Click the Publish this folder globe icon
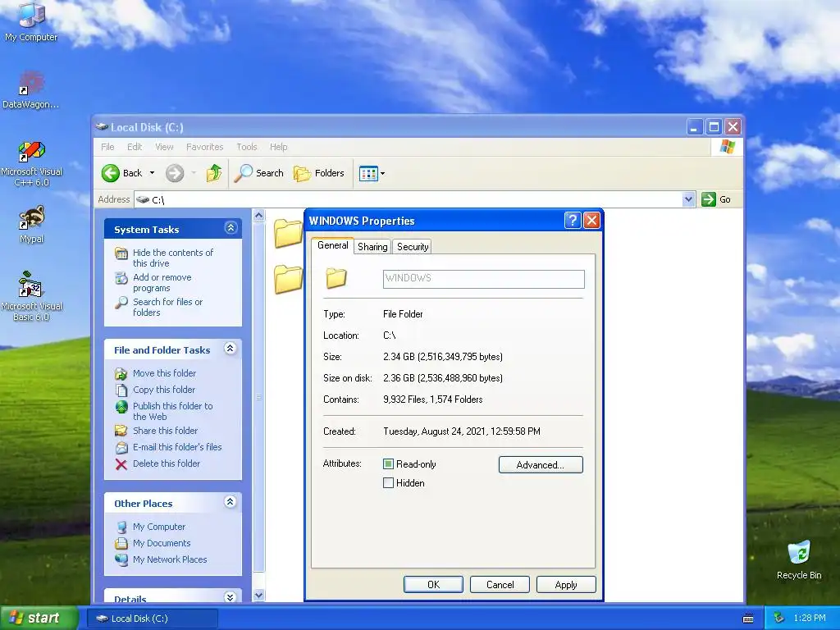This screenshot has width=840, height=630. click(x=121, y=407)
